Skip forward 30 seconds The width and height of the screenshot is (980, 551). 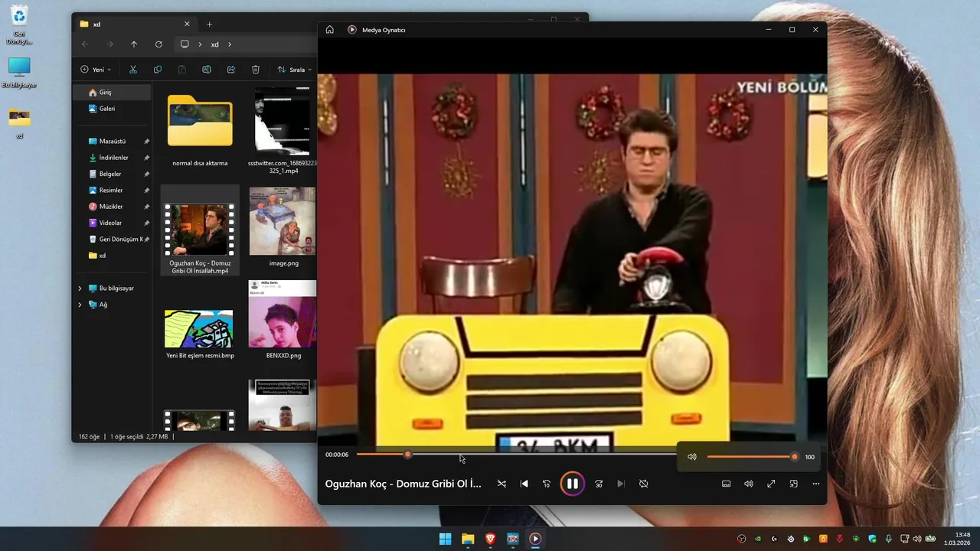[x=599, y=484]
